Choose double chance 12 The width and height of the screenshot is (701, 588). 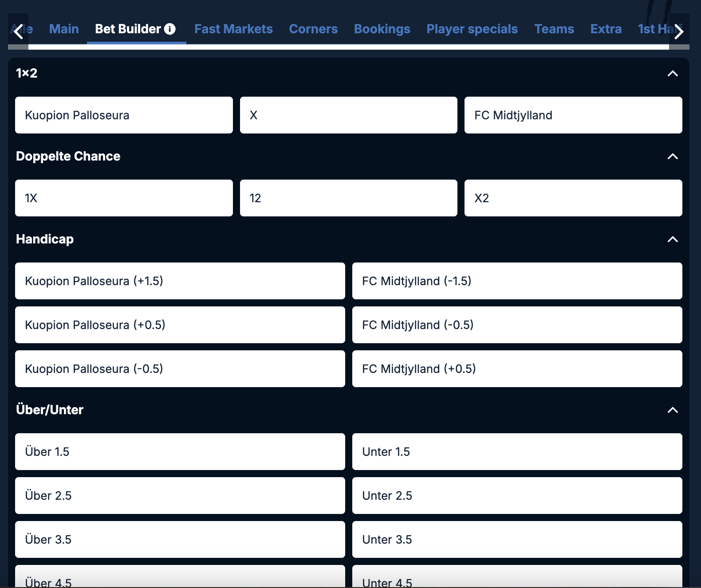pos(348,198)
